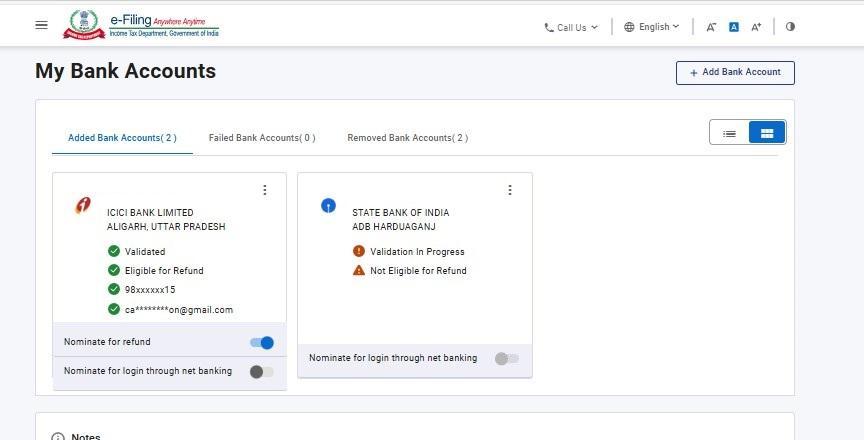This screenshot has width=864, height=440.
Task: Expand the Call Us dropdown
Action: click(571, 27)
